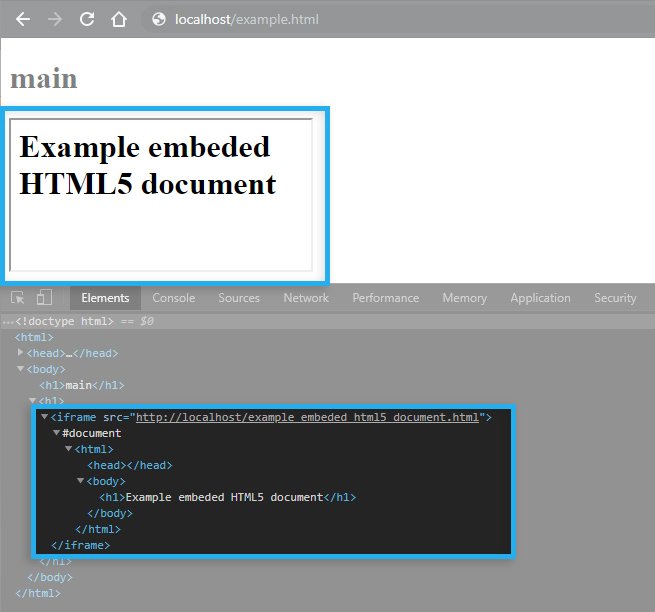The width and height of the screenshot is (655, 612).
Task: Select the closing </html> row inside iframe
Action: point(98,529)
